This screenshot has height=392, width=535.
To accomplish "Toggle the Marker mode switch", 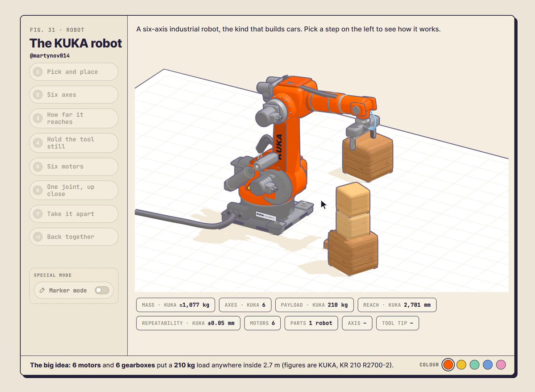I will pyautogui.click(x=102, y=290).
